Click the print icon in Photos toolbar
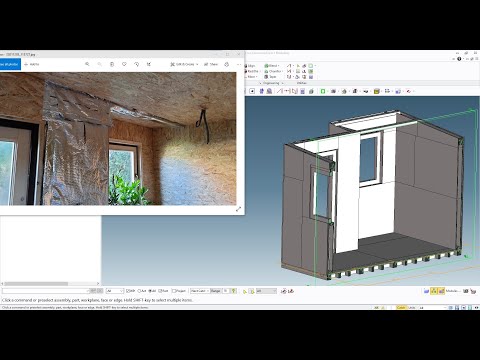 (x=227, y=64)
